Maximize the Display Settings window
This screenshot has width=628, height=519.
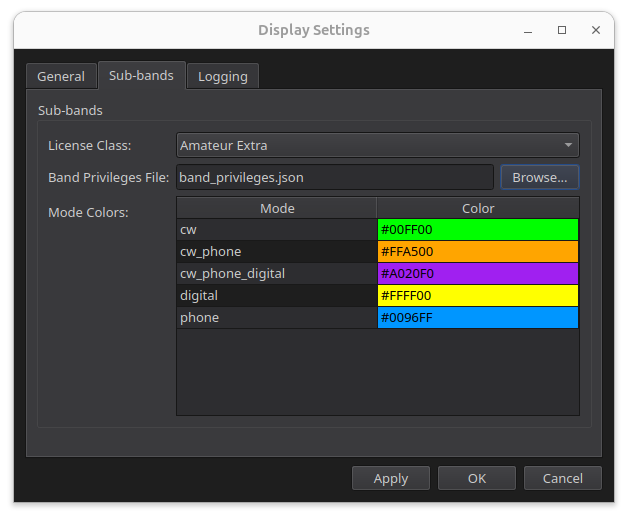coord(562,30)
